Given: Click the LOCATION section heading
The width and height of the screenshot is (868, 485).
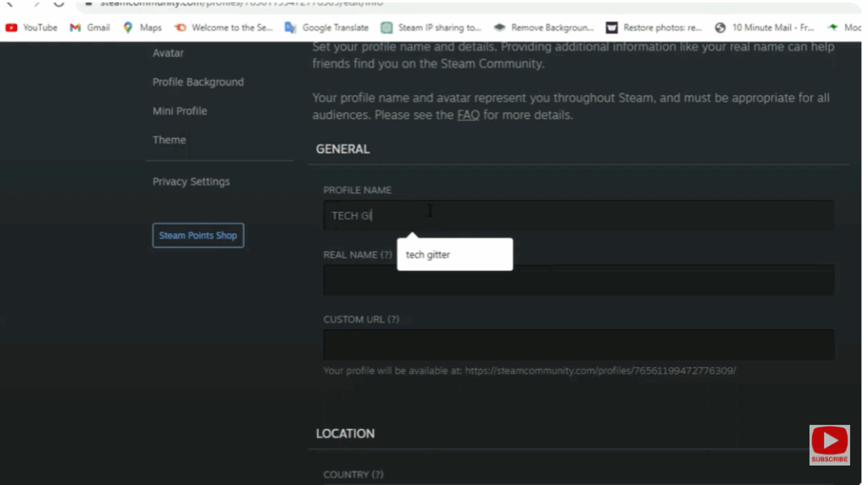Looking at the screenshot, I should (346, 433).
